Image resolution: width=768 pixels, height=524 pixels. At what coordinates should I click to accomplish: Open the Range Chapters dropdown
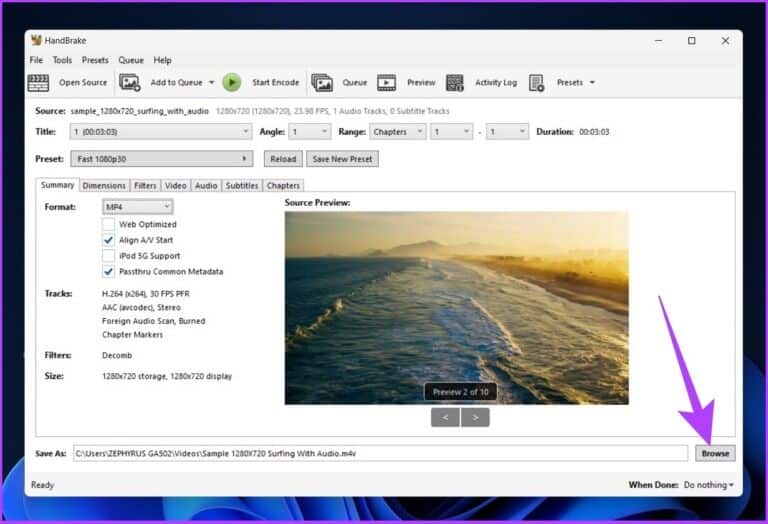pyautogui.click(x=397, y=132)
